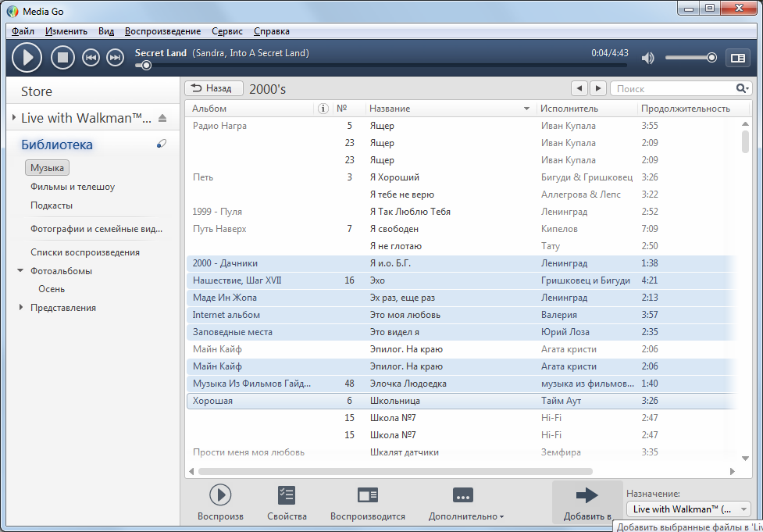Select the track Шкалят датчики
The width and height of the screenshot is (763, 532).
tap(405, 452)
